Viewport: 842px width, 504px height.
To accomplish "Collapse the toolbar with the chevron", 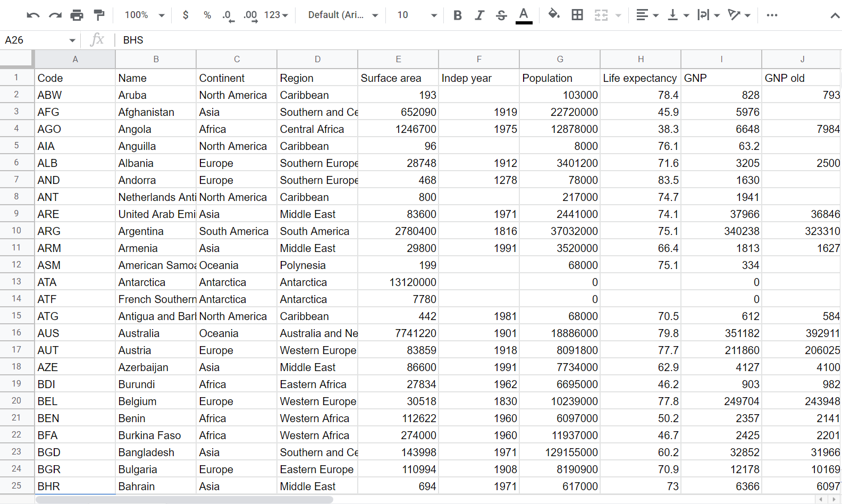I will [x=835, y=16].
